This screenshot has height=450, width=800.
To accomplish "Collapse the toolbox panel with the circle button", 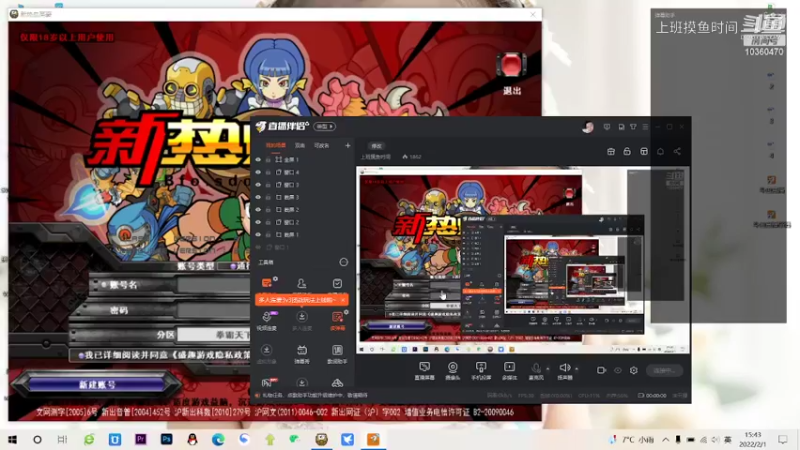I will click(x=343, y=262).
